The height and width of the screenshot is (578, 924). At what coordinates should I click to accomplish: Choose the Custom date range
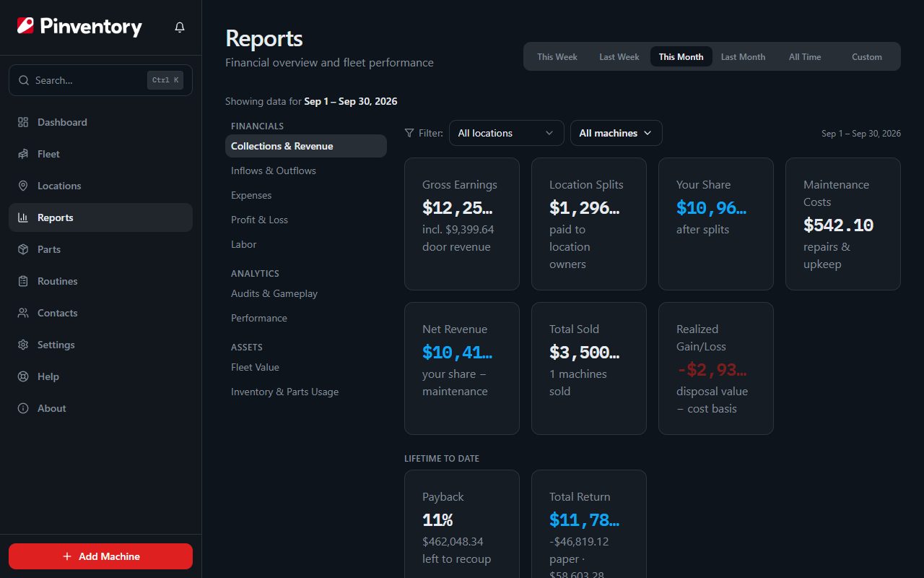pos(867,56)
